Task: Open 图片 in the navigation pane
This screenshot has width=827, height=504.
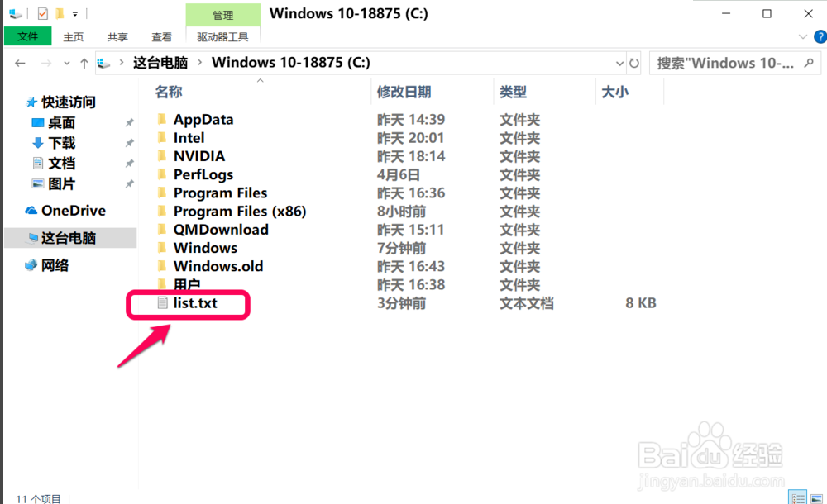Action: 62,183
